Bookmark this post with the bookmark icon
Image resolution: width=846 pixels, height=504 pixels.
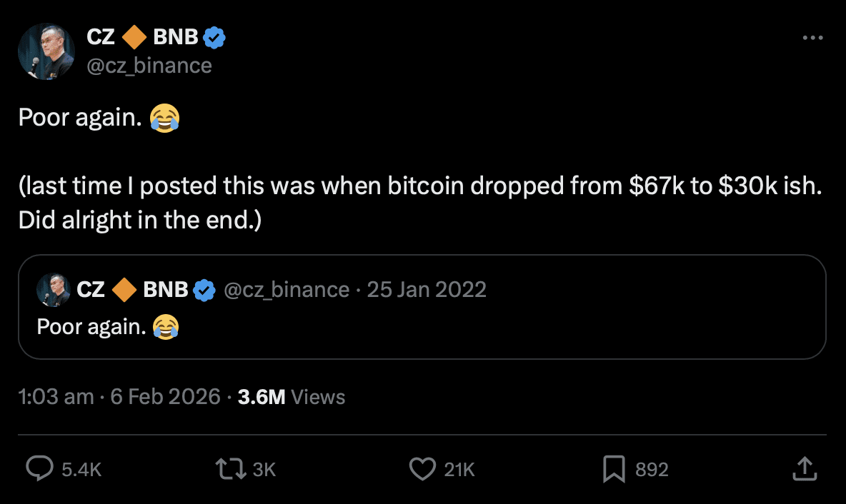[614, 469]
